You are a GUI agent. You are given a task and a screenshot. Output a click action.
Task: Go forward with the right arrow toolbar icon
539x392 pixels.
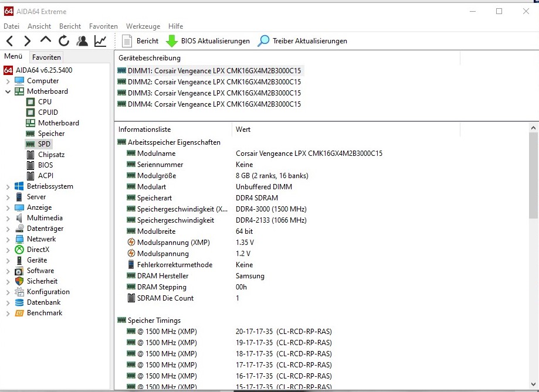pyautogui.click(x=27, y=41)
